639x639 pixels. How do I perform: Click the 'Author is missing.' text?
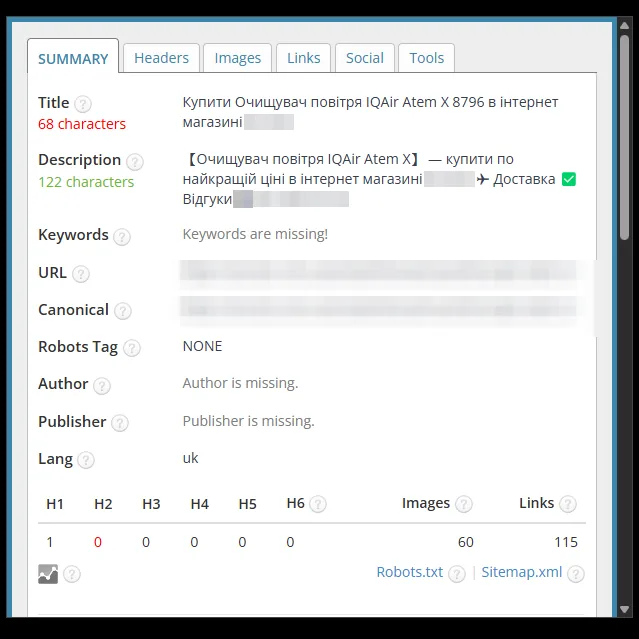240,383
